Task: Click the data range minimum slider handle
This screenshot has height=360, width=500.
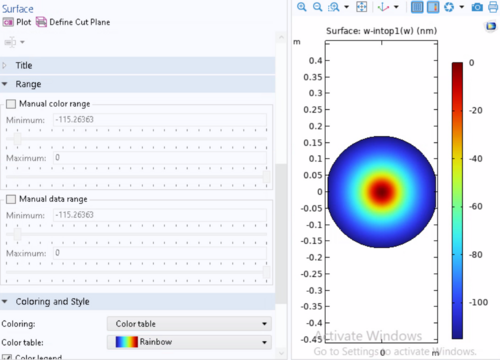Action: coord(17,234)
